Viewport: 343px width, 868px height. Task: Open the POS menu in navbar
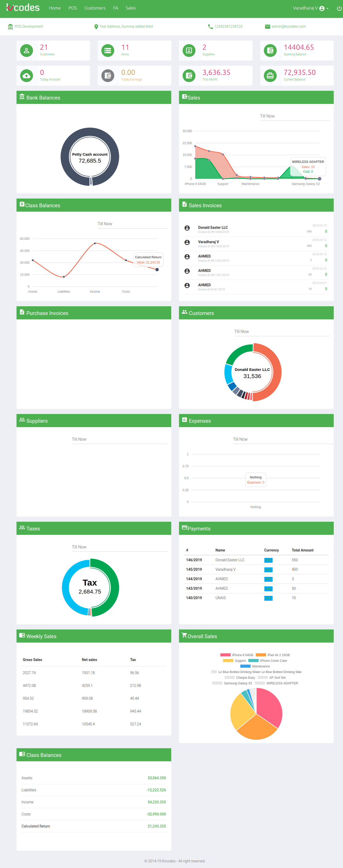click(72, 8)
